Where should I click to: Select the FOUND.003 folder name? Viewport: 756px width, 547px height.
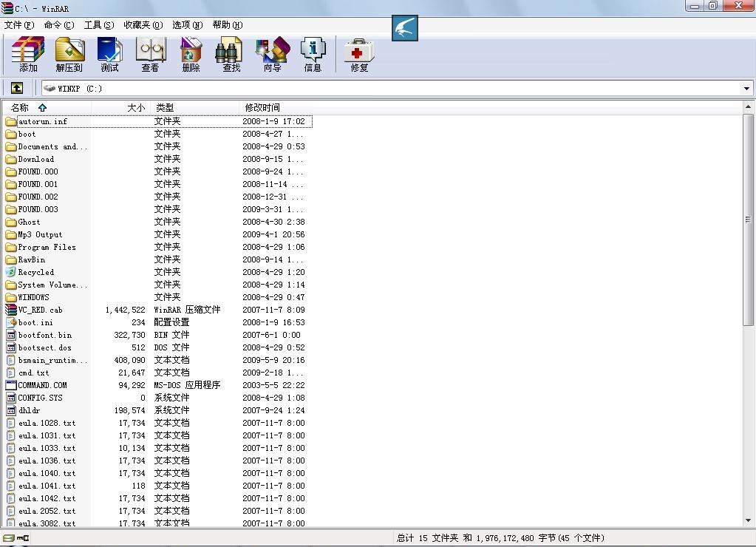(38, 209)
